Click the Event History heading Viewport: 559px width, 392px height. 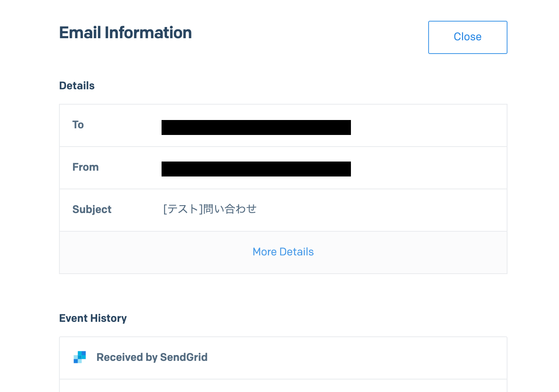93,318
